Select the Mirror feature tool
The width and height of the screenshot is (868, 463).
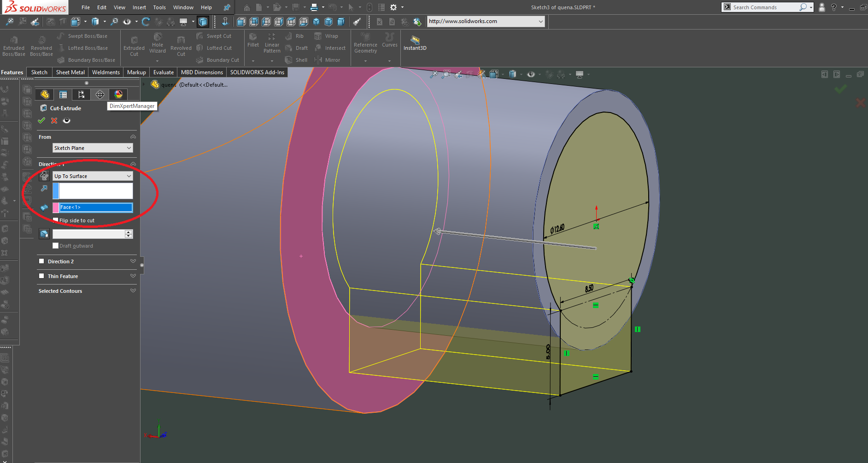(327, 60)
